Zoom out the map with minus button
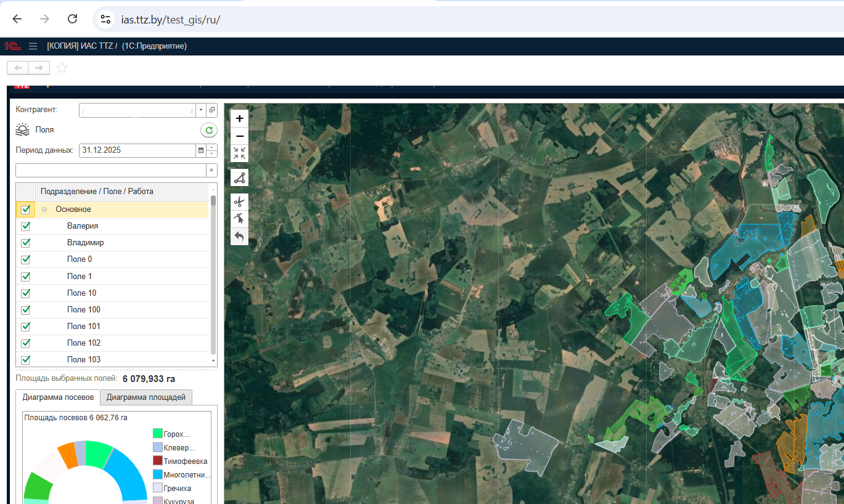The image size is (844, 504). 239,136
